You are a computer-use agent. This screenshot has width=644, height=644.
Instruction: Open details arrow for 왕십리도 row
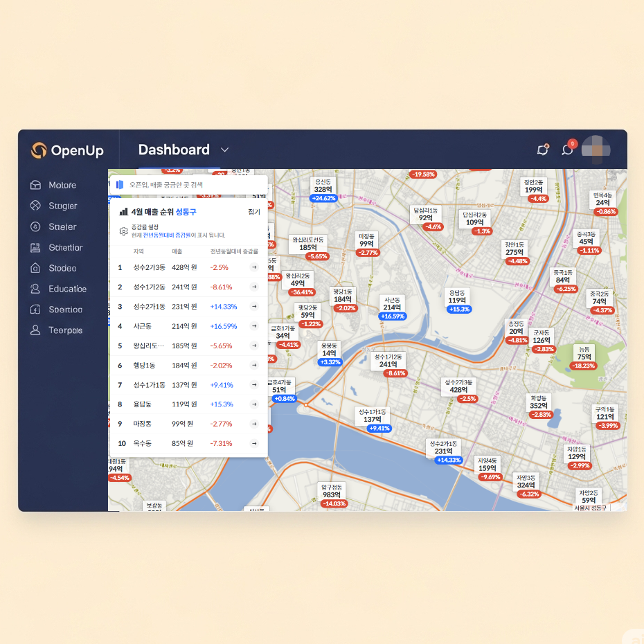254,346
